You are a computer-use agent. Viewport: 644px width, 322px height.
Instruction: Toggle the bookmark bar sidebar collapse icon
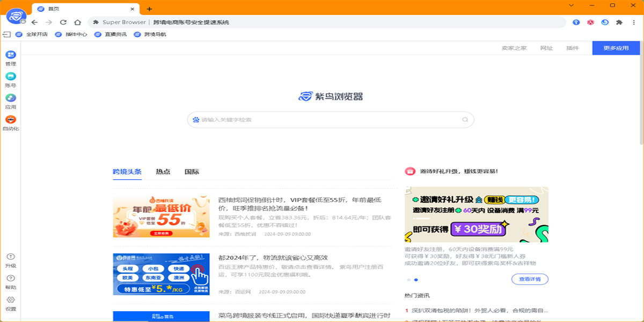click(7, 34)
